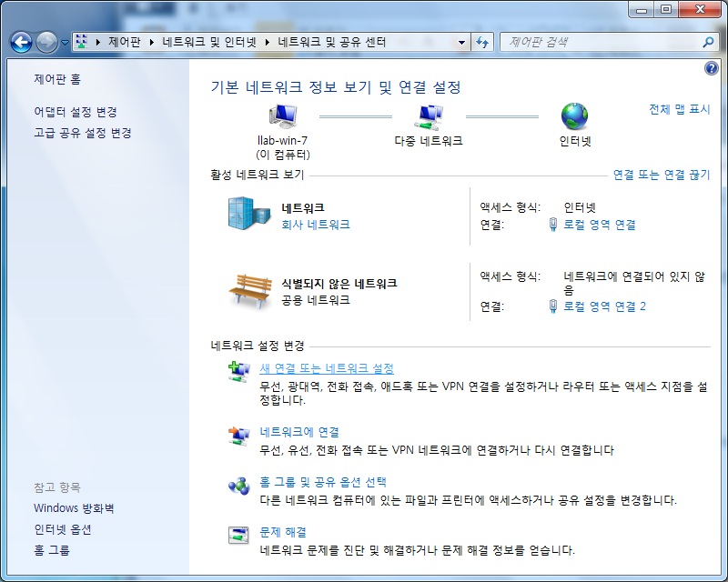Screen dimensions: 728x582
Task: Click the office building network icon
Action: coord(248,214)
